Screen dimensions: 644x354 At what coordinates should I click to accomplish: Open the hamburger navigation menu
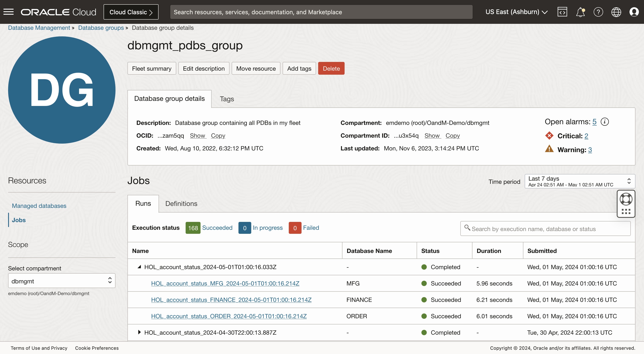(9, 12)
